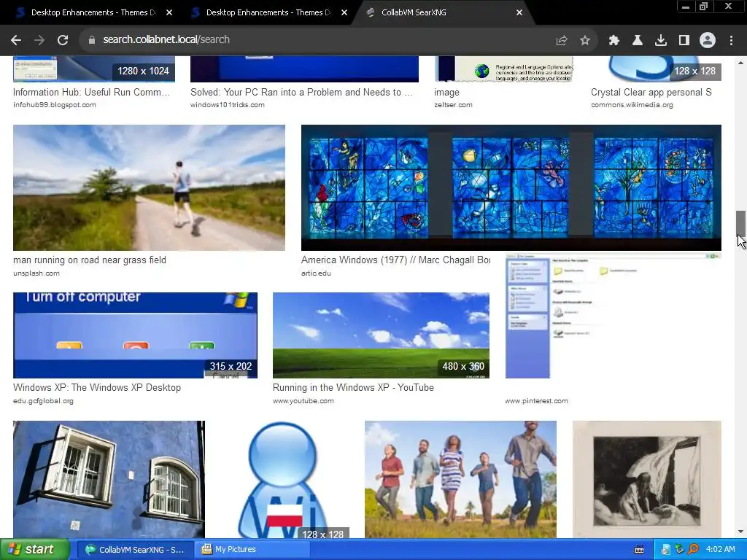Viewport: 747px width, 560px height.
Task: Click the commons.wikimedia.org source text
Action: point(632,105)
